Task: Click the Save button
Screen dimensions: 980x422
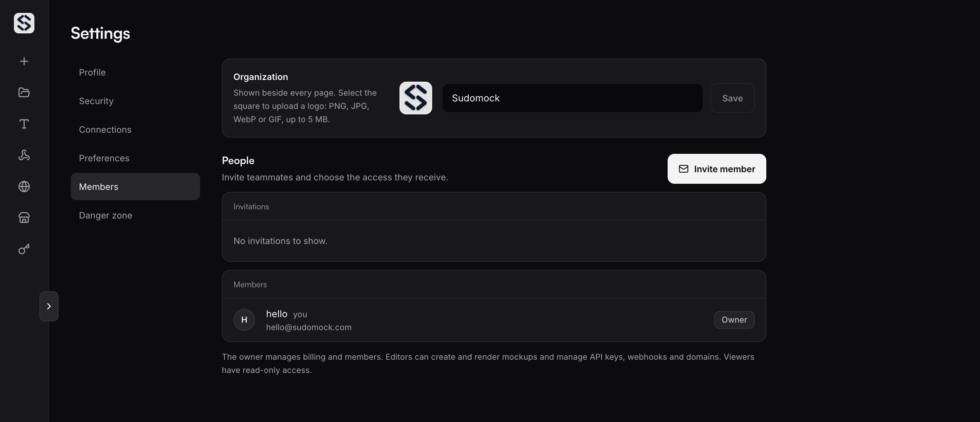Action: (732, 98)
